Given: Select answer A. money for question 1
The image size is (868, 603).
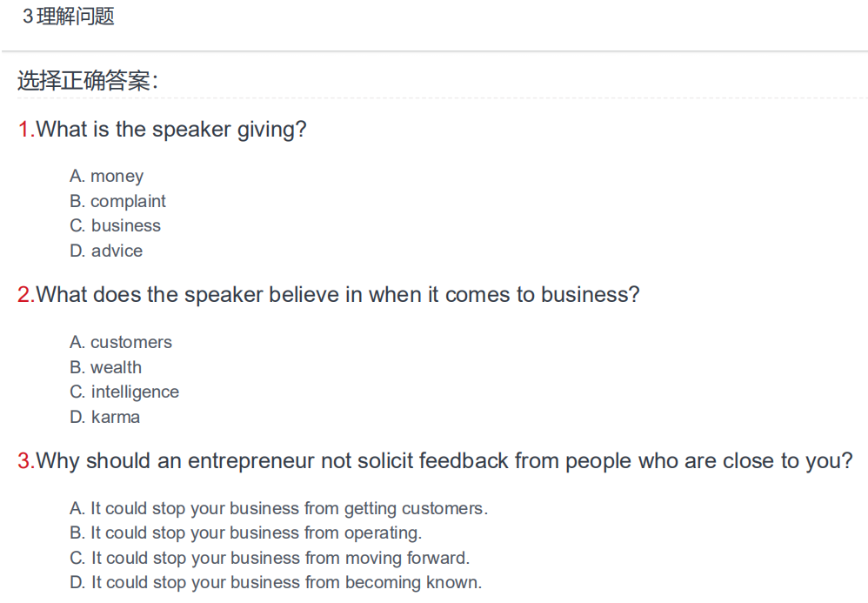Looking at the screenshot, I should (107, 176).
